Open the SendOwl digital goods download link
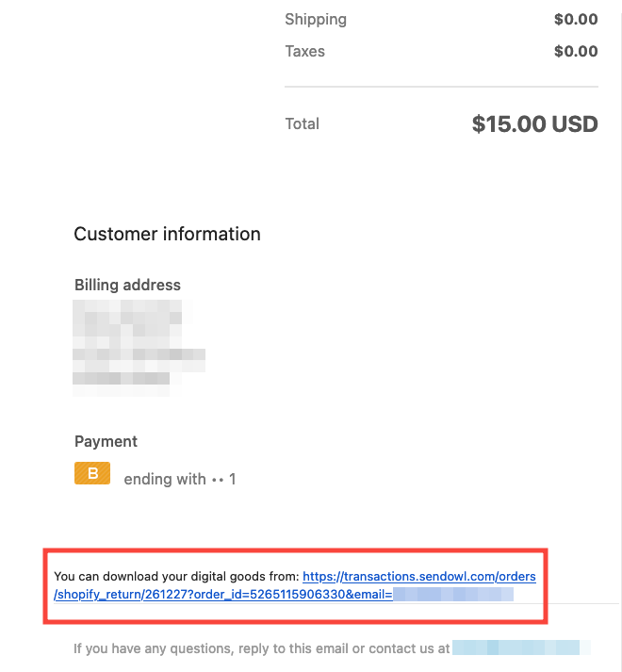Viewport: 622px width, 672px height. click(295, 585)
